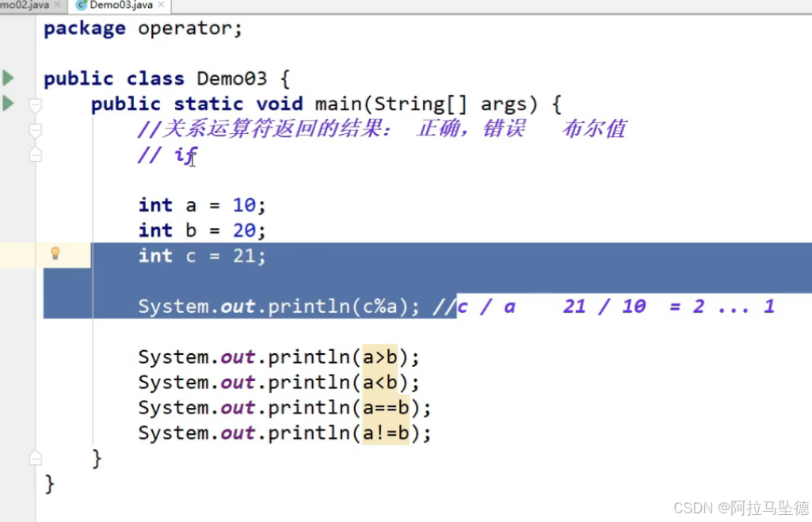Click the Chinese comment about 关系运算符
The height and width of the screenshot is (522, 812).
click(382, 128)
